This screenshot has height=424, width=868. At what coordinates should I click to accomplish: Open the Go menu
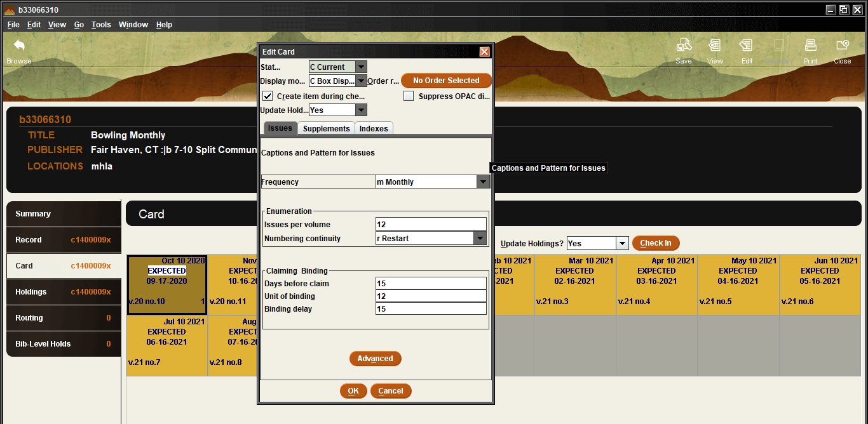pyautogui.click(x=79, y=25)
